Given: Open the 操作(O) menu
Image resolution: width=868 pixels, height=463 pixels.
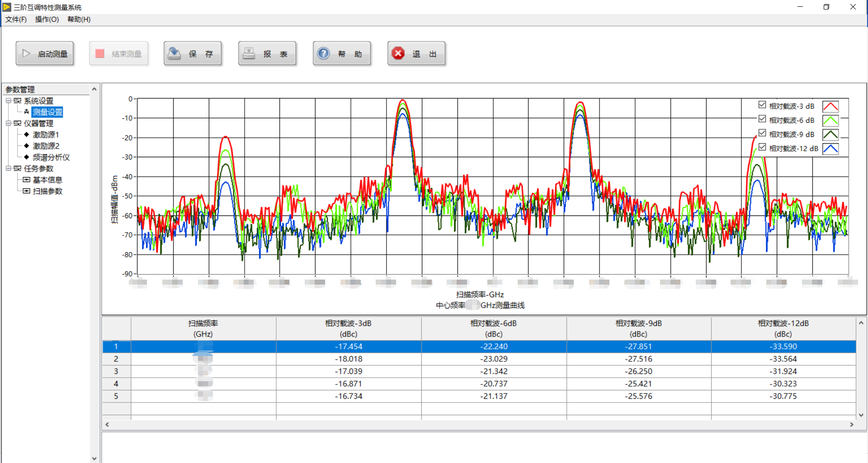Looking at the screenshot, I should pyautogui.click(x=47, y=19).
